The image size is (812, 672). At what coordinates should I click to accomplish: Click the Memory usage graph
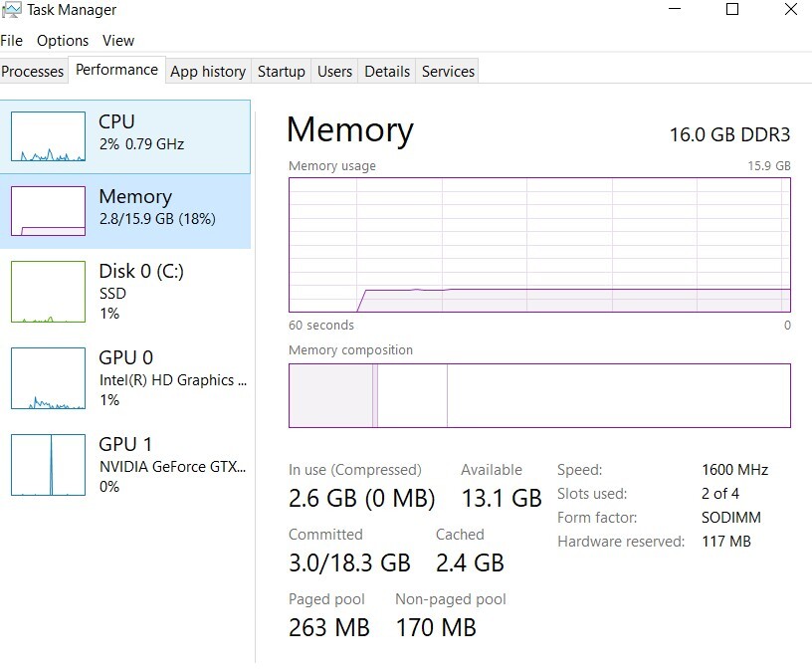pyautogui.click(x=539, y=245)
